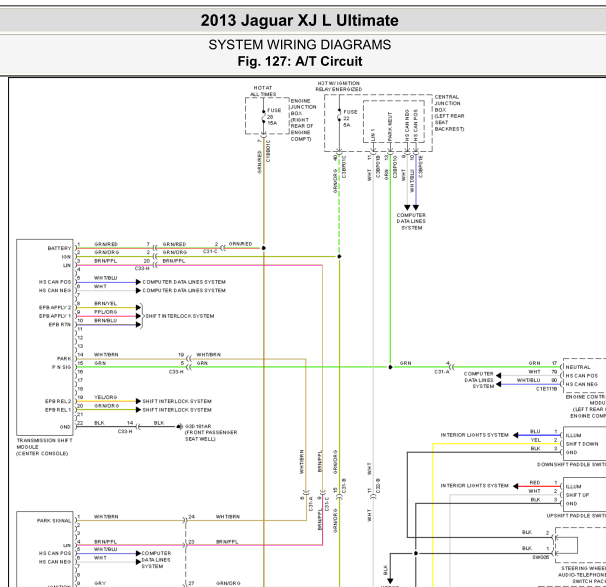Click "LIN 1" vertical label in junction box

[x=373, y=135]
